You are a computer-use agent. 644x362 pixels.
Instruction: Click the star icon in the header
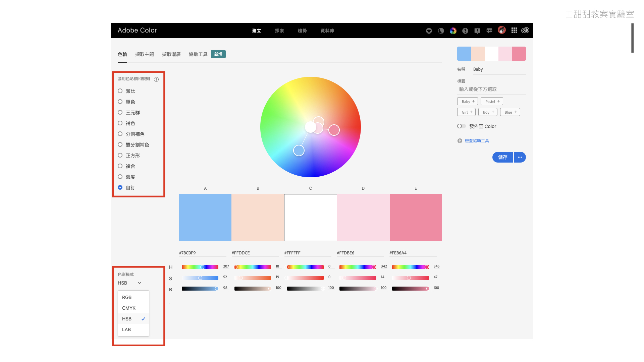pos(429,31)
